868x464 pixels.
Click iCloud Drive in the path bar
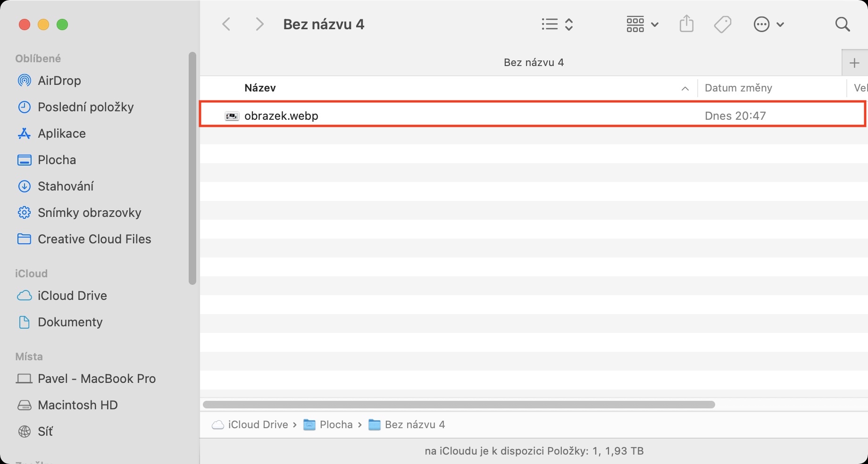pyautogui.click(x=258, y=425)
